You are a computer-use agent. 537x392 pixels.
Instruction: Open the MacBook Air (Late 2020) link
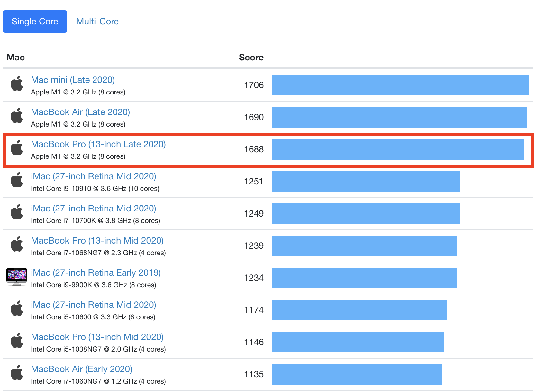pyautogui.click(x=80, y=112)
